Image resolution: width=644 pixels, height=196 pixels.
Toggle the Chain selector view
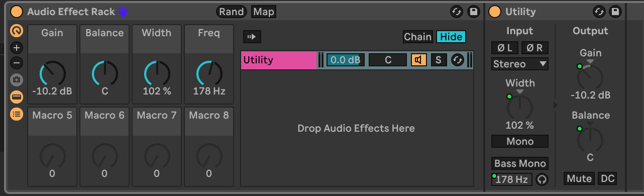pos(417,37)
